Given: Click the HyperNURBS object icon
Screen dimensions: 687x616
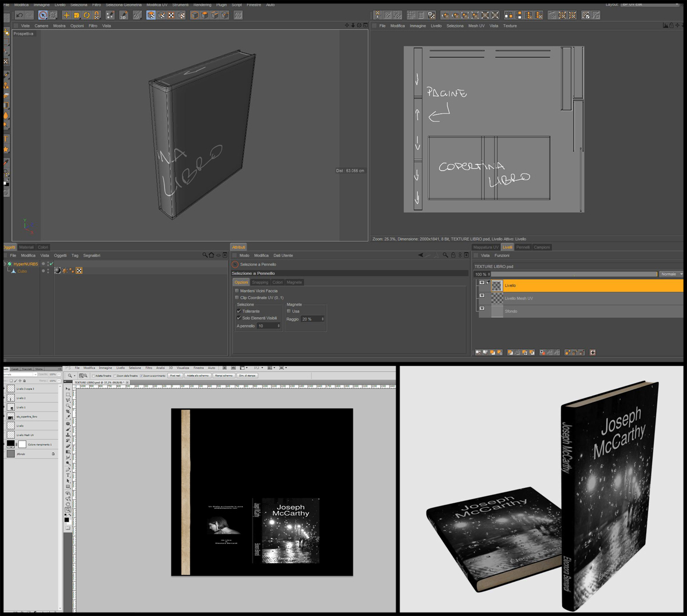Looking at the screenshot, I should [x=10, y=264].
